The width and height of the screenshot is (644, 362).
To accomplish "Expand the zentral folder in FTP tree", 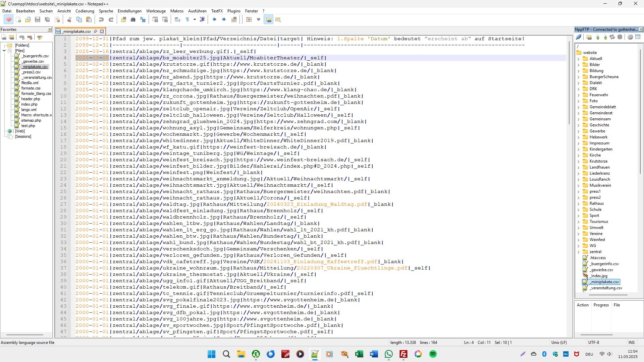I will tap(579, 252).
